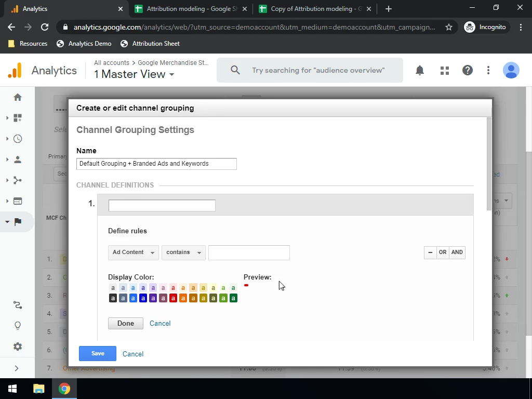This screenshot has height=399, width=532.
Task: Click the Incognito profile indicator
Action: click(x=486, y=27)
